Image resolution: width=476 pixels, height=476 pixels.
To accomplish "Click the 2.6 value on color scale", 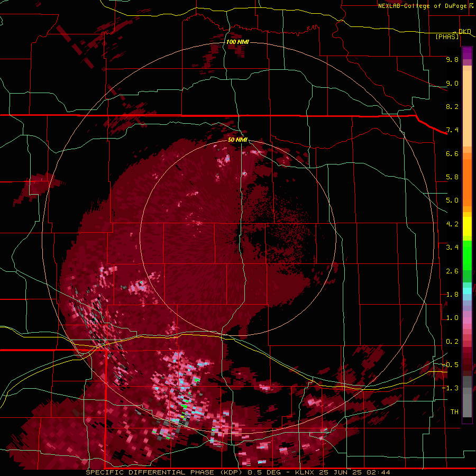I will (x=452, y=271).
